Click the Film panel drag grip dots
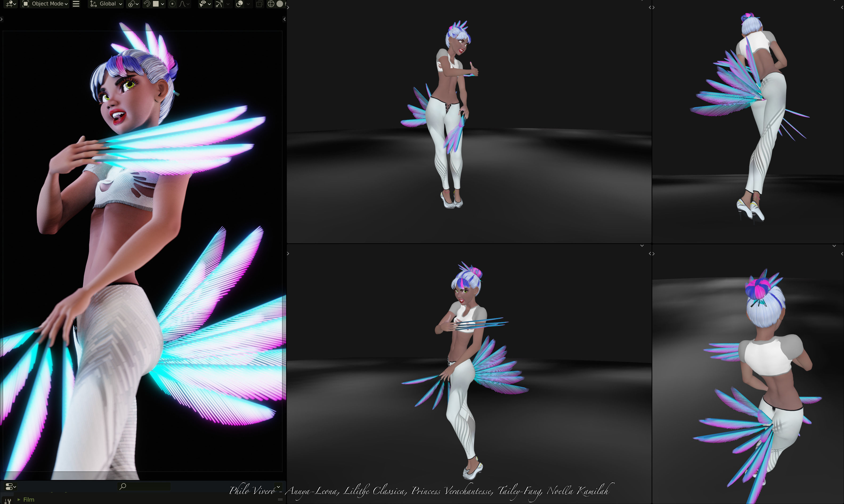The height and width of the screenshot is (504, 844). [x=280, y=500]
